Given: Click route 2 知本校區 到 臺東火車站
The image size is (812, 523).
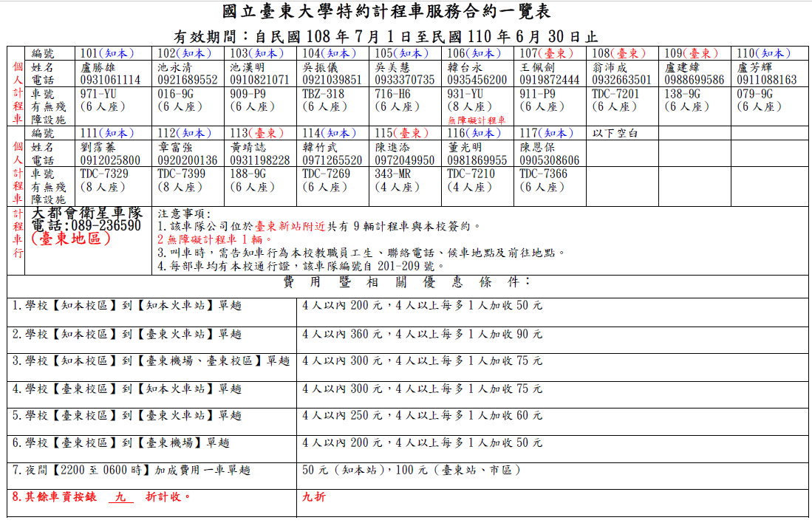Looking at the screenshot, I should click(x=127, y=335).
